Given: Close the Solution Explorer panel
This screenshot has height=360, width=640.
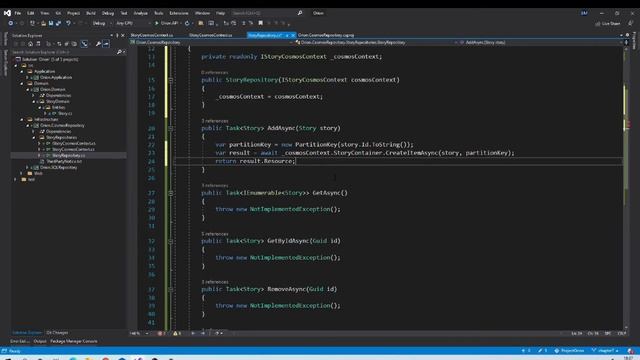Looking at the screenshot, I should pos(123,36).
